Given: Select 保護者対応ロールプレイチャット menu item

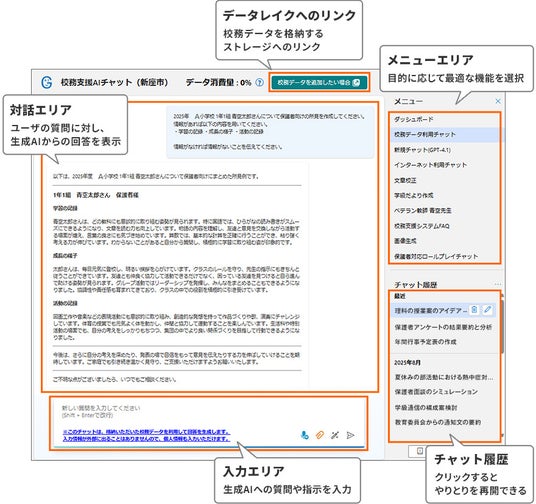Looking at the screenshot, I should pyautogui.click(x=436, y=256).
